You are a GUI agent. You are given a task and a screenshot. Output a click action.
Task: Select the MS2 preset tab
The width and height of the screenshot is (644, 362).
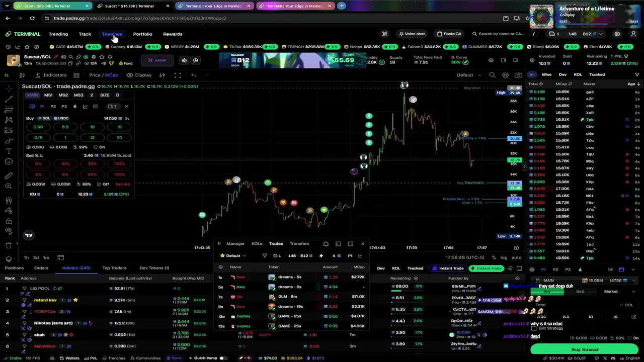pyautogui.click(x=63, y=95)
